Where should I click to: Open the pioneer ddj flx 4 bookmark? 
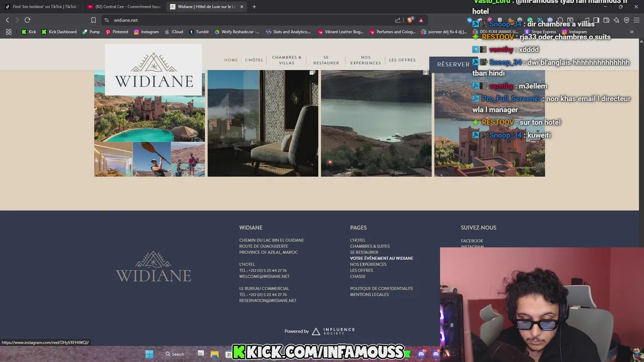[444, 32]
